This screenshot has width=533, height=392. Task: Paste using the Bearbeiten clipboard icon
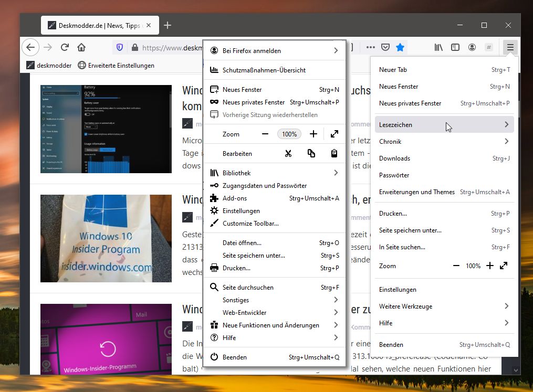click(x=334, y=154)
